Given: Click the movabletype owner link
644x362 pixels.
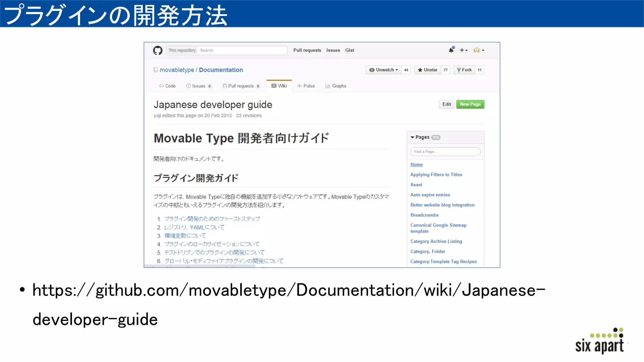Looking at the screenshot, I should [x=177, y=70].
